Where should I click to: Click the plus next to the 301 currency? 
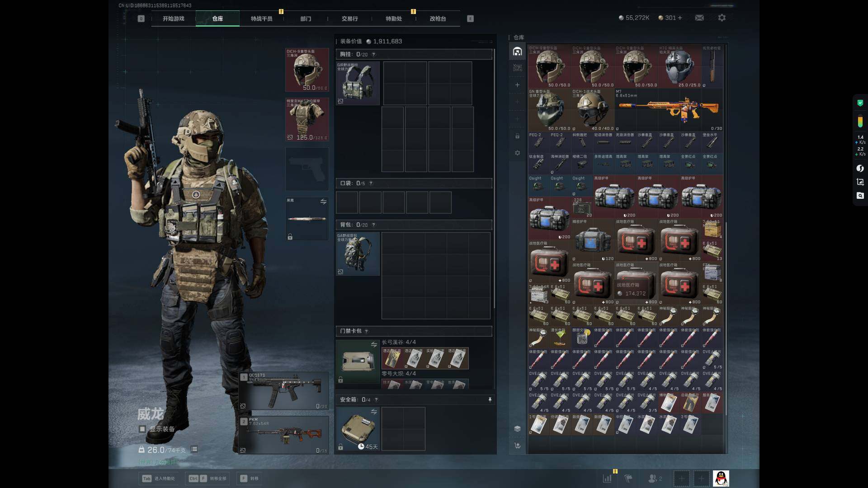[680, 18]
